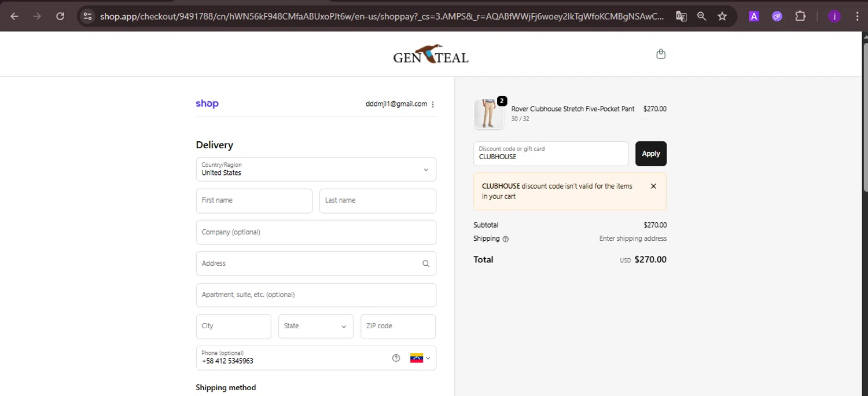This screenshot has width=868, height=396.
Task: Open the Chrome three-dot menu
Action: (856, 16)
